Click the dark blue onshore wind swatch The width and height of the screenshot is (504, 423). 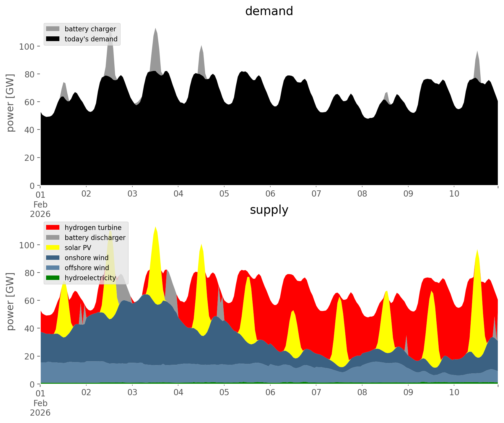pos(53,257)
